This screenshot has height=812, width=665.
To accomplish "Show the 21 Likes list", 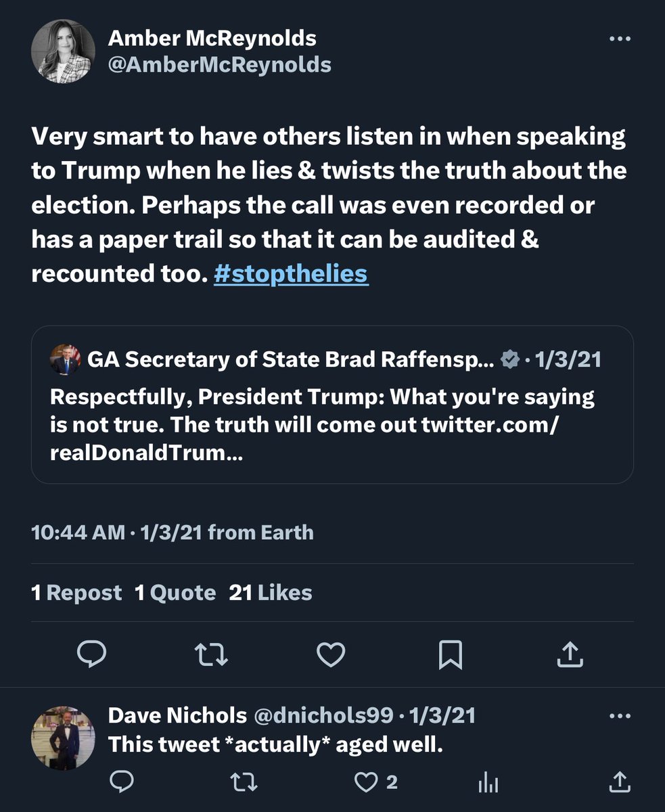I will coord(271,593).
